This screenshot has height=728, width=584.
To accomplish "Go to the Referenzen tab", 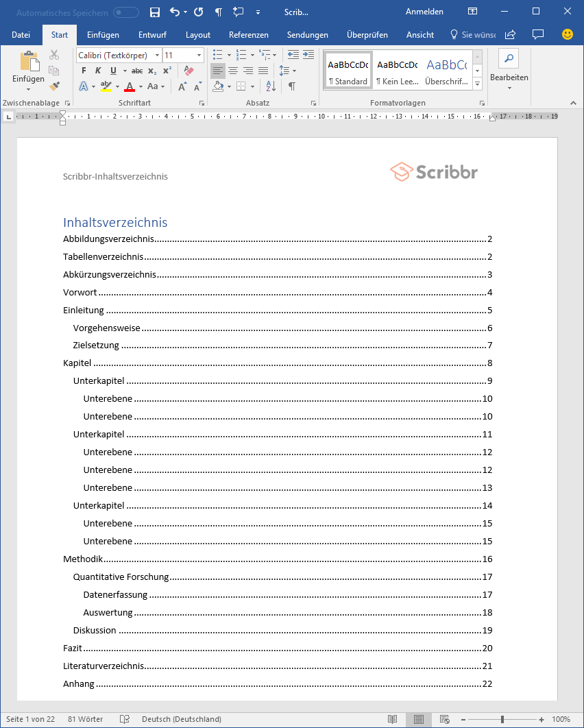I will pyautogui.click(x=248, y=35).
